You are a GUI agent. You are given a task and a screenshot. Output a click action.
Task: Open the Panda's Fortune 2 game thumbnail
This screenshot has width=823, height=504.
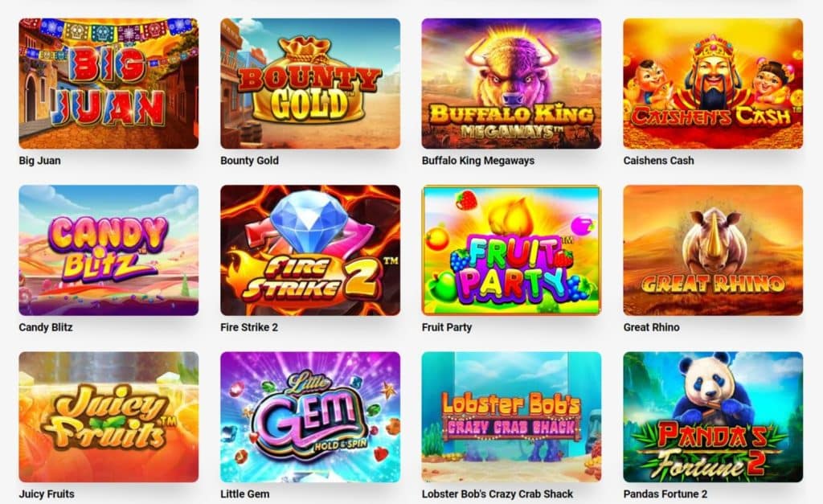coord(714,417)
